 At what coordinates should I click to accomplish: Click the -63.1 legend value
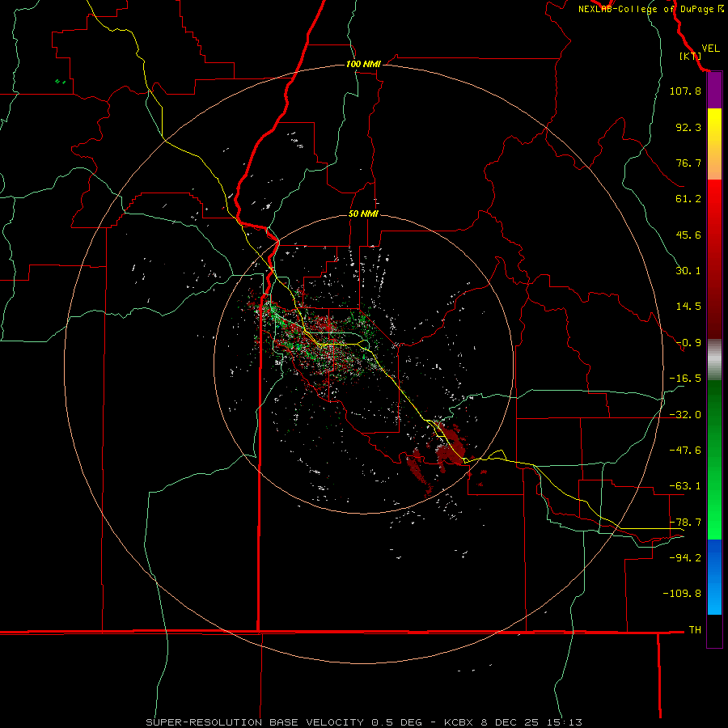(x=685, y=486)
